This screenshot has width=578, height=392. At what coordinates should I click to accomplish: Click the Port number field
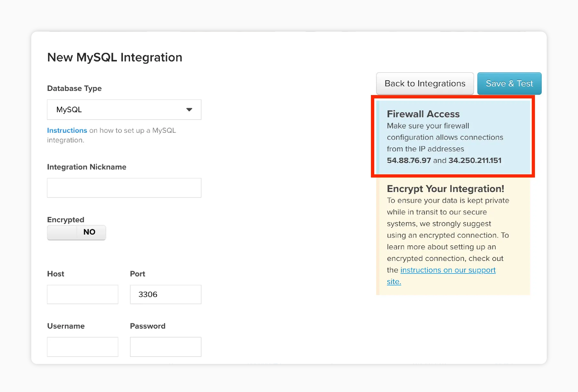165,294
